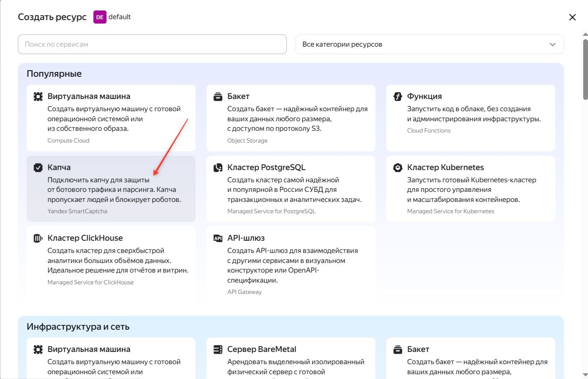This screenshot has height=379, width=588.
Task: Click the "API Gateway" service label
Action: click(x=244, y=292)
